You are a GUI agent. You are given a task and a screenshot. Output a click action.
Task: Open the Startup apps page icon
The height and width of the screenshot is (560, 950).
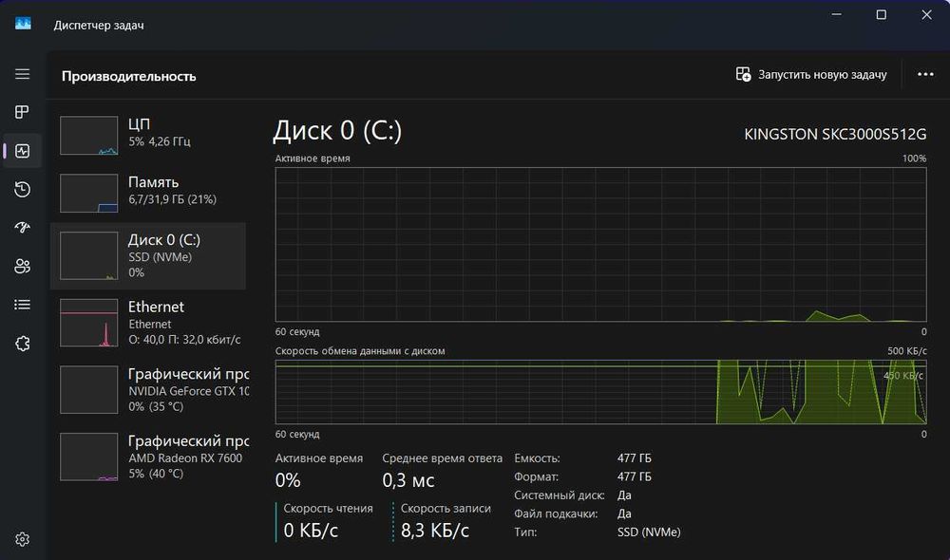point(23,228)
